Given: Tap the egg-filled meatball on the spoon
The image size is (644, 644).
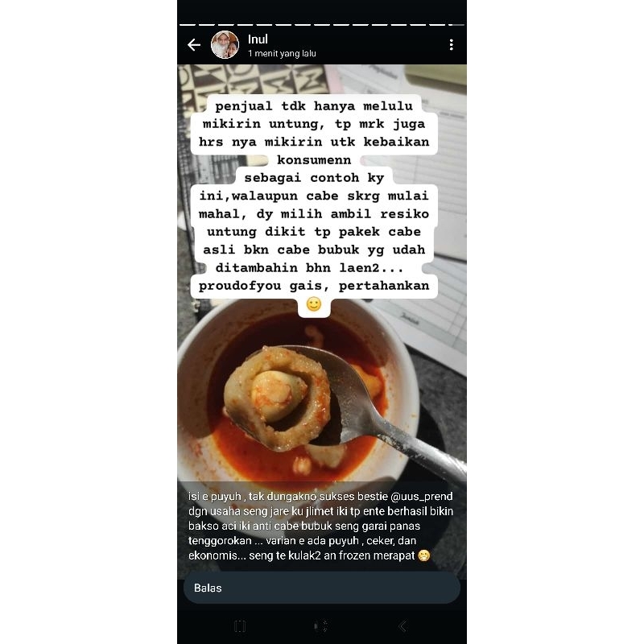Looking at the screenshot, I should pyautogui.click(x=278, y=397).
